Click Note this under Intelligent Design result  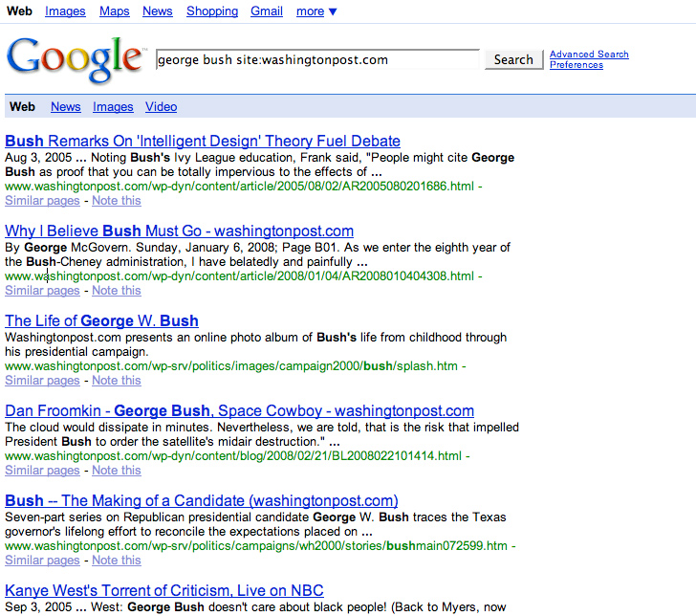click(x=117, y=201)
